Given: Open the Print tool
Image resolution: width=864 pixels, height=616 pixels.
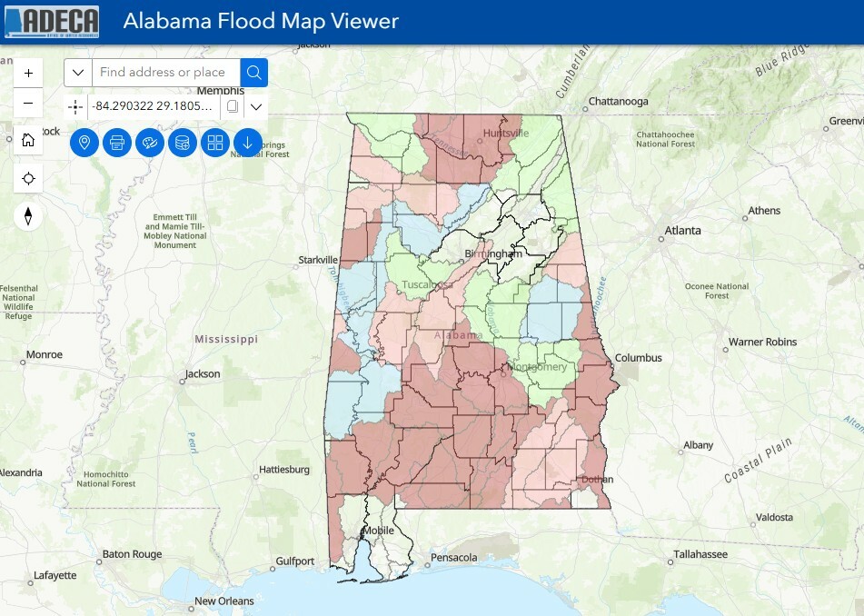Looking at the screenshot, I should pos(116,143).
